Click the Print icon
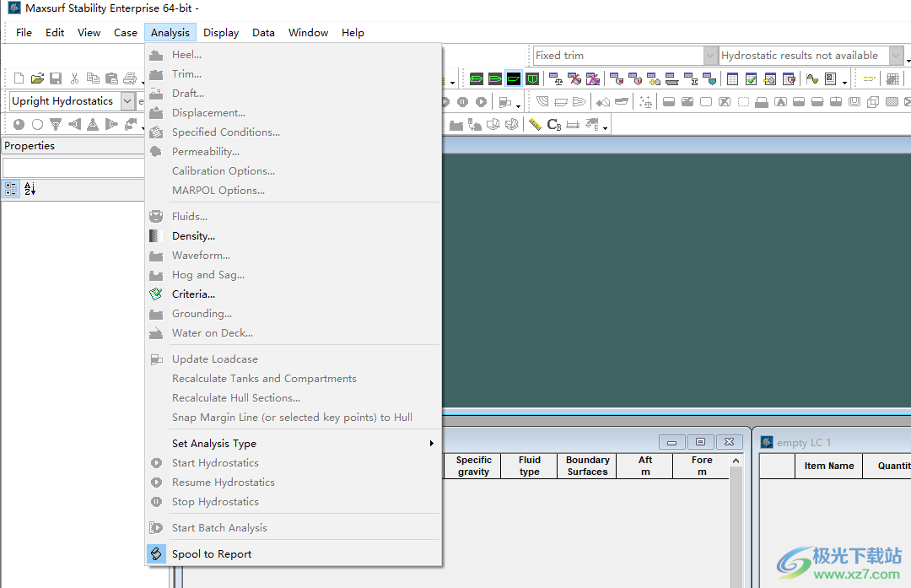Viewport: 911px width, 588px height. [130, 78]
